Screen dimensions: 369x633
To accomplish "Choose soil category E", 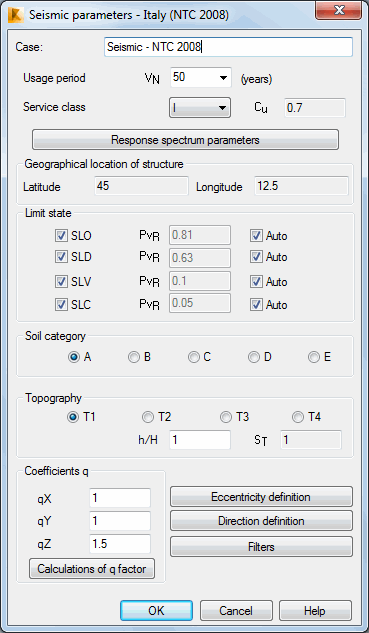I will pos(314,357).
